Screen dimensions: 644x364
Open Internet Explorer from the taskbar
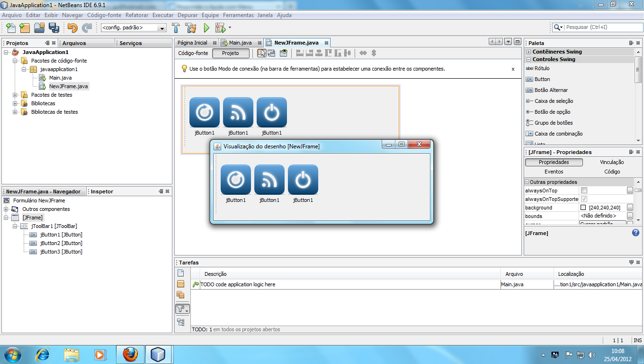pyautogui.click(x=43, y=355)
